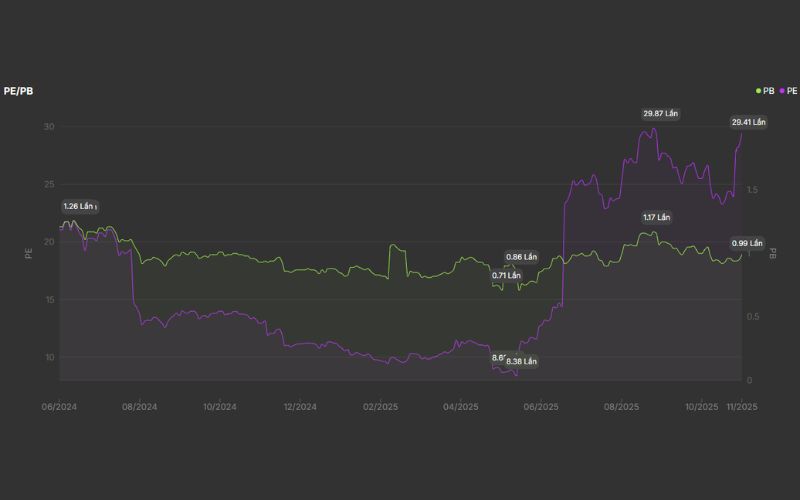Toggle the PE series in legend

click(791, 91)
